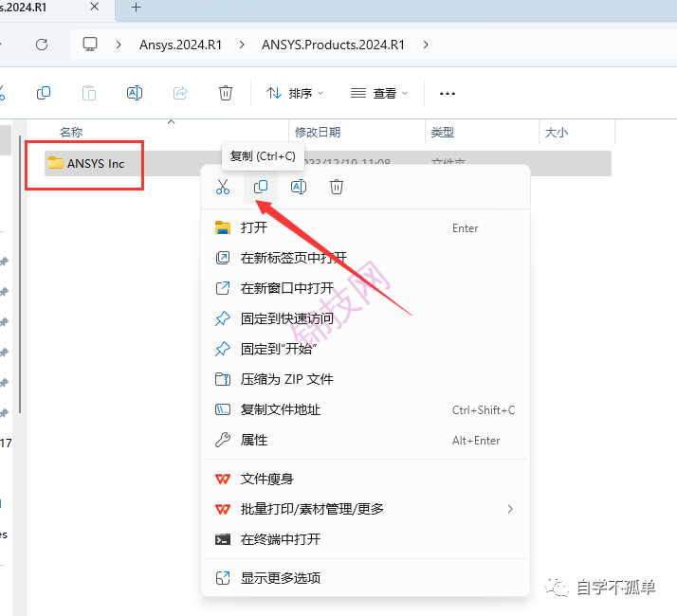The width and height of the screenshot is (677, 616).
Task: Choose 在新标签页中打开 menu entry
Action: (x=365, y=258)
